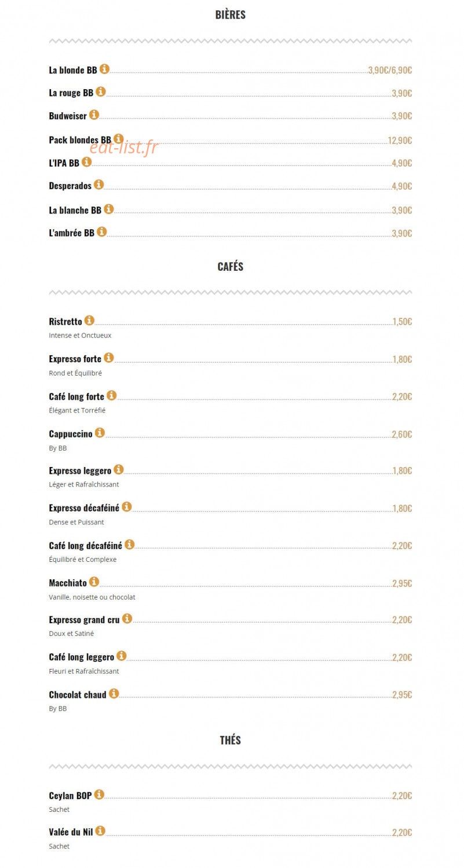Click info icon beside Café long décaféiné
464x868 pixels.
click(x=129, y=545)
